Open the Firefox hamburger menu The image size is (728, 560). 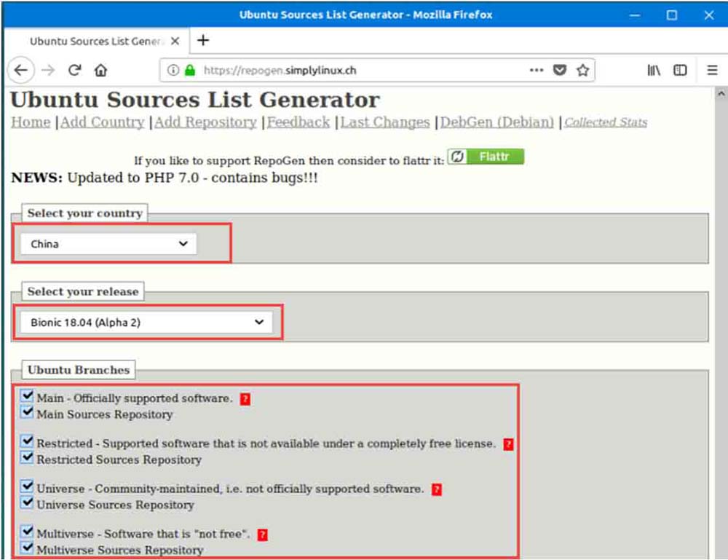(x=712, y=70)
